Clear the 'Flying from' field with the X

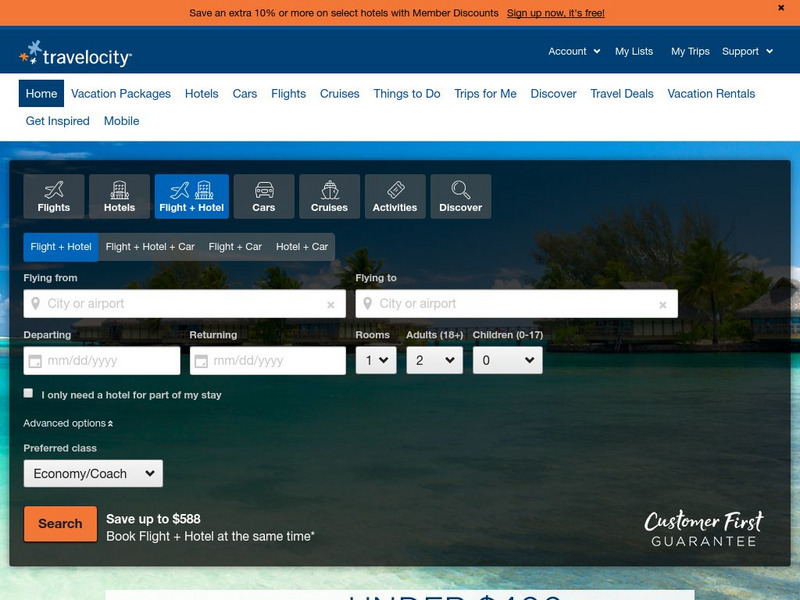[327, 303]
